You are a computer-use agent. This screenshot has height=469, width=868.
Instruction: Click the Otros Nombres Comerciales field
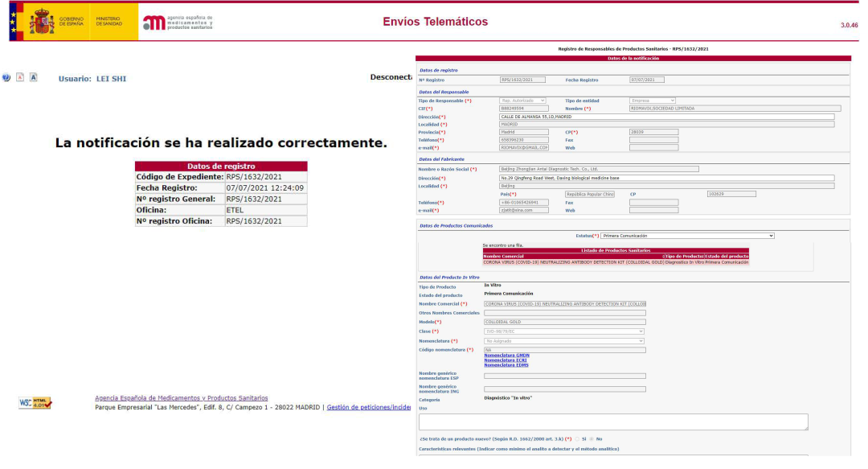click(565, 313)
